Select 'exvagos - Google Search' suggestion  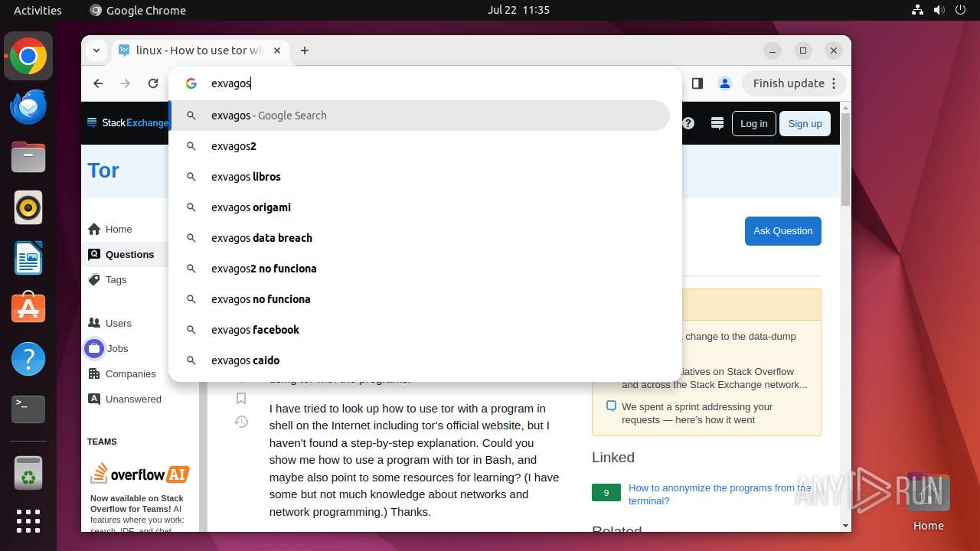pyautogui.click(x=420, y=116)
